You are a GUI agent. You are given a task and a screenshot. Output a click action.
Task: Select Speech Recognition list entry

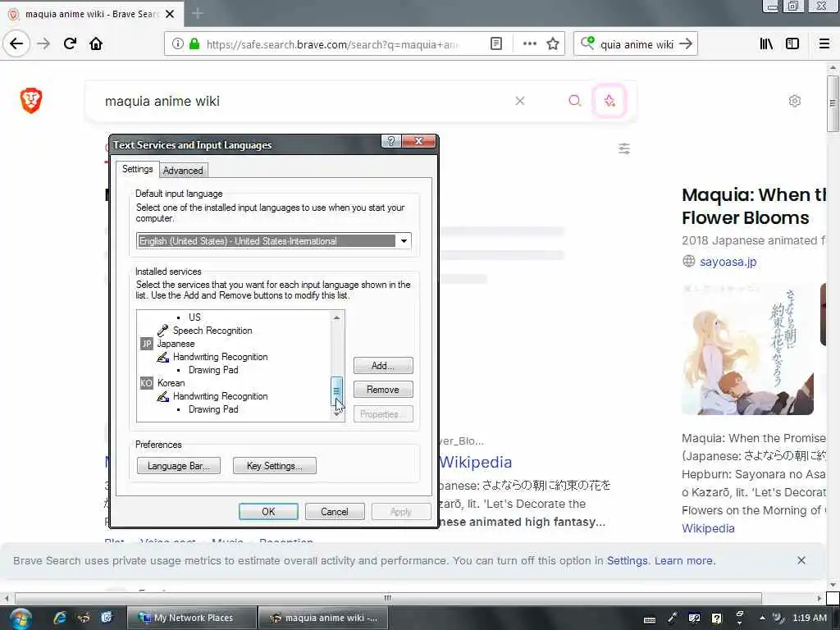pyautogui.click(x=212, y=331)
